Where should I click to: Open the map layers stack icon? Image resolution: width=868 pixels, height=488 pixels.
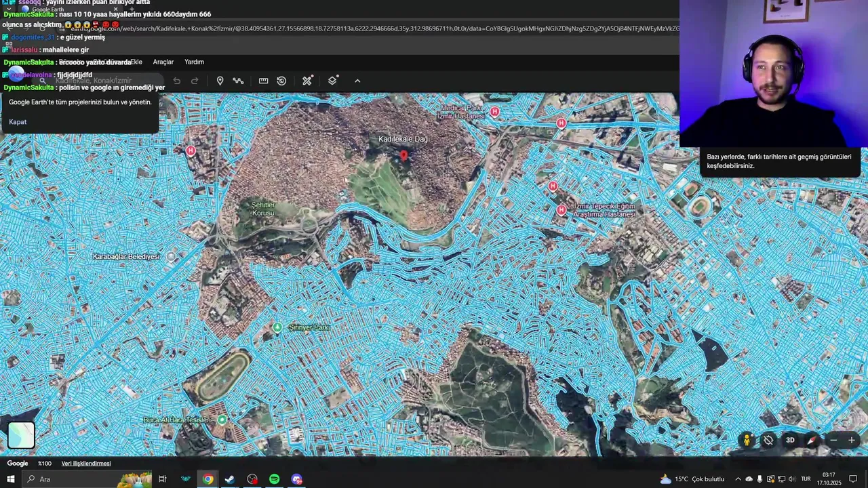coord(332,81)
